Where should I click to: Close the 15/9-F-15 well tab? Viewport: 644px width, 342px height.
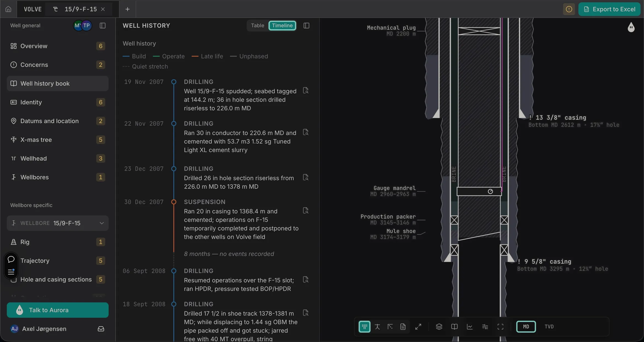103,9
